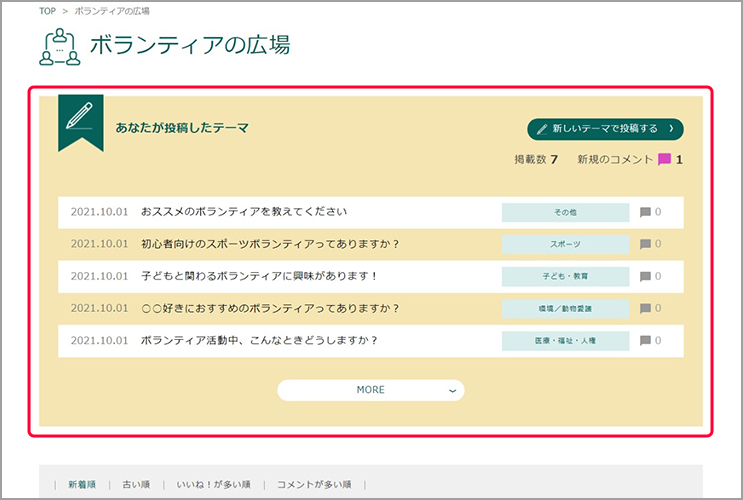Open the ボランティア活動中、こんなときどうしますか？ post

[259, 341]
